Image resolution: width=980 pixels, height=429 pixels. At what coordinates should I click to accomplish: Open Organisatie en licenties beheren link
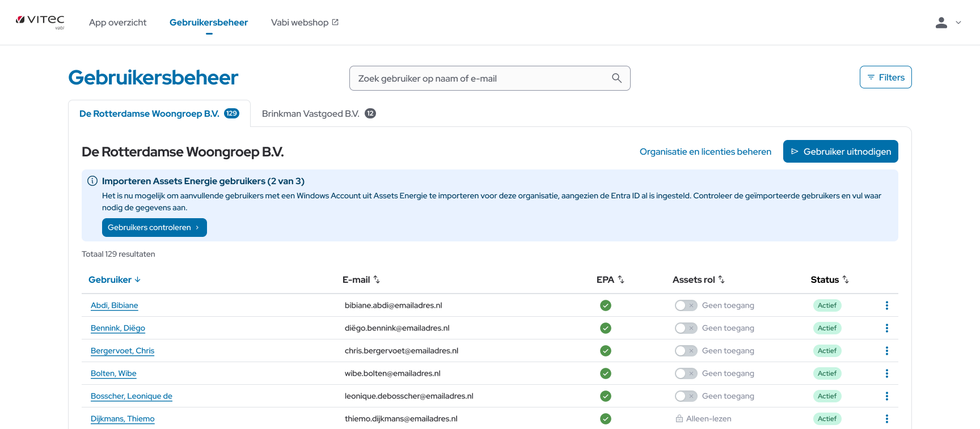pyautogui.click(x=705, y=151)
